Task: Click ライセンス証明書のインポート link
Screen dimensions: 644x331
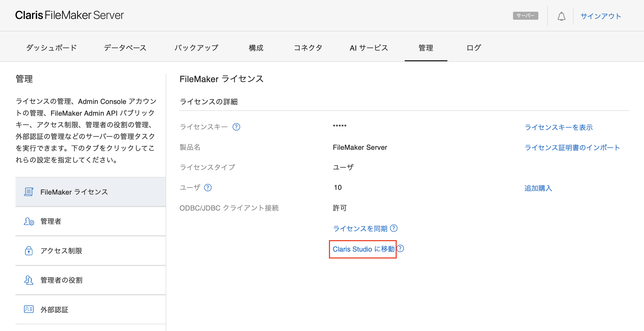Action: tap(572, 148)
